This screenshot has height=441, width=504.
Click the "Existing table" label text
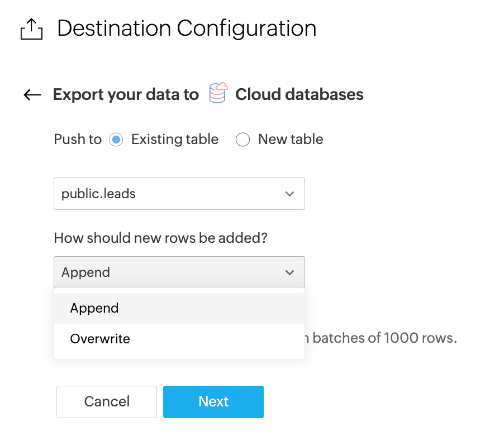(175, 140)
